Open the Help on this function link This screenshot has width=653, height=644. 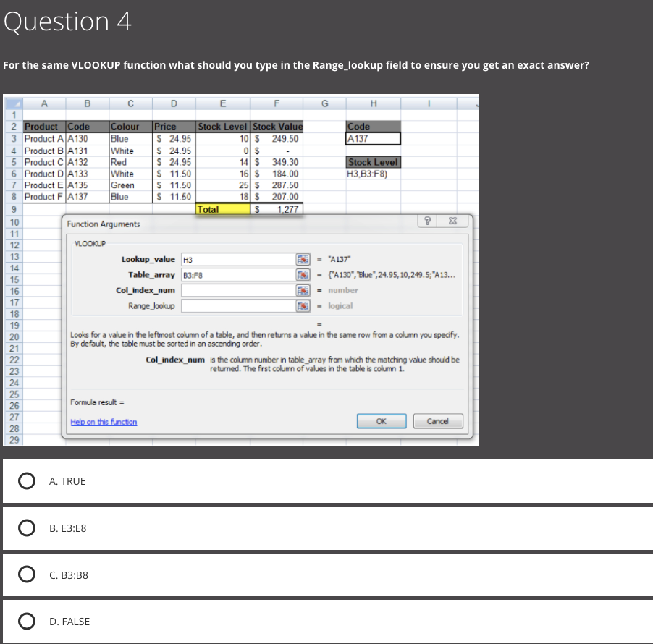pos(103,422)
